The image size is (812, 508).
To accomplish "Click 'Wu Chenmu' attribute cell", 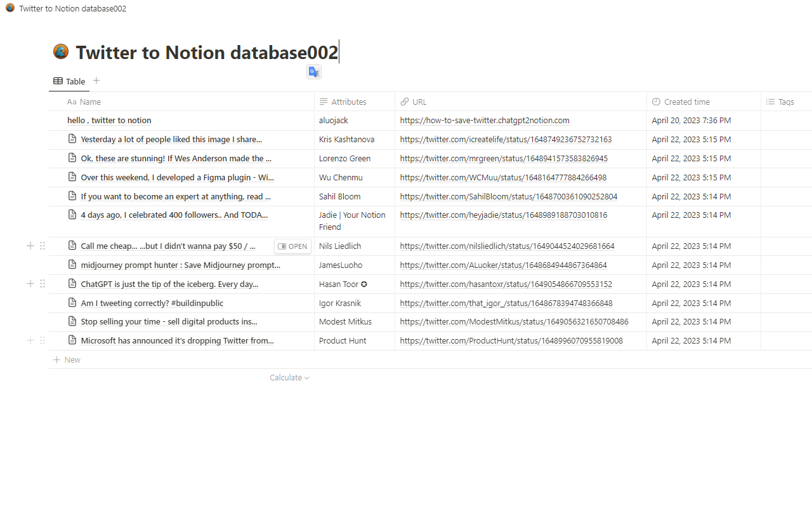I will click(x=355, y=177).
